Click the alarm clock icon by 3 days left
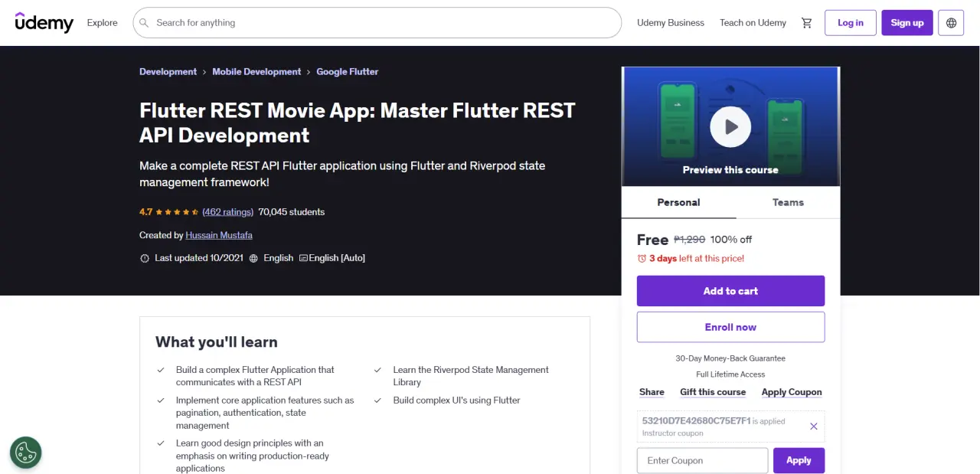This screenshot has height=474, width=980. tap(642, 258)
